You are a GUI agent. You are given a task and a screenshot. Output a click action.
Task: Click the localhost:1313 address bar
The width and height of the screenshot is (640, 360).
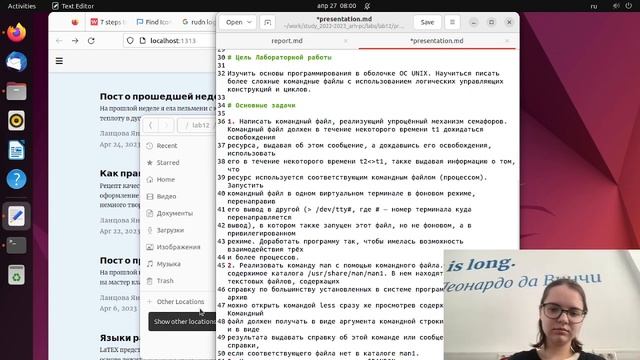[173, 41]
